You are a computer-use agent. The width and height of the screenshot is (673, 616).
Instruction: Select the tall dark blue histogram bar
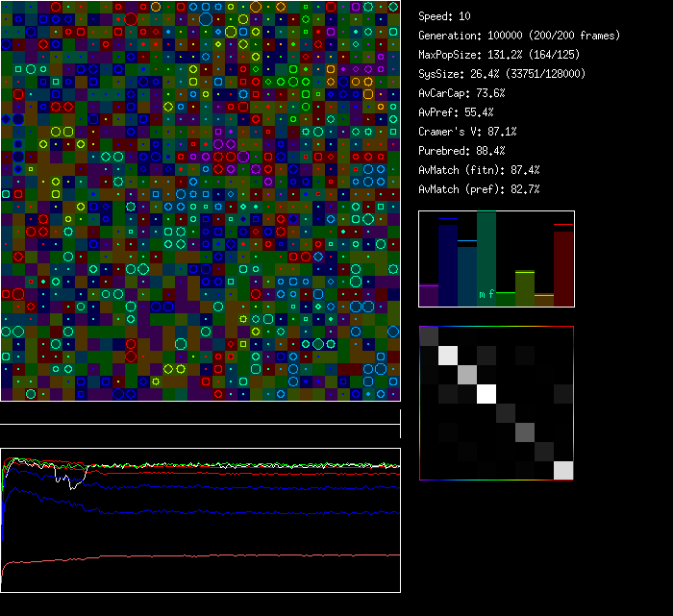pos(448,262)
